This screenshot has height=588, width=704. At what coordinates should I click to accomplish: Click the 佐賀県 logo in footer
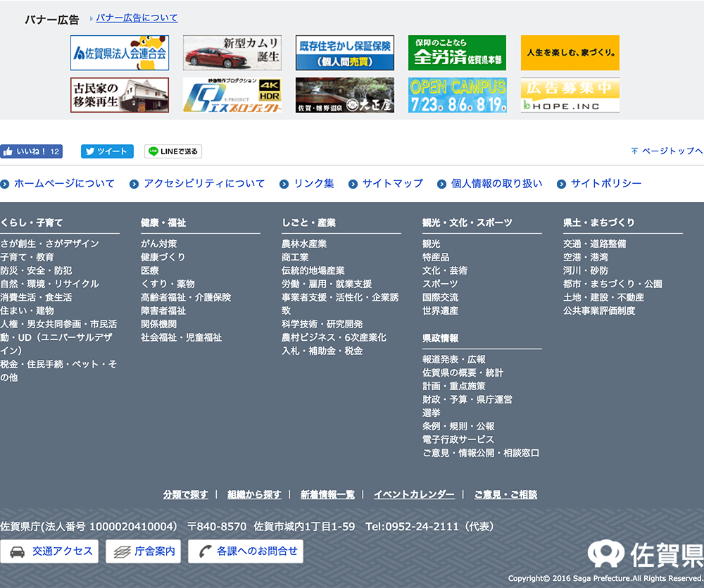645,554
